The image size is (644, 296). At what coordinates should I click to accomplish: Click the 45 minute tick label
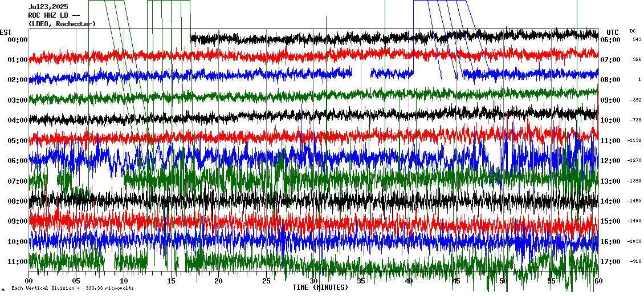coord(456,281)
